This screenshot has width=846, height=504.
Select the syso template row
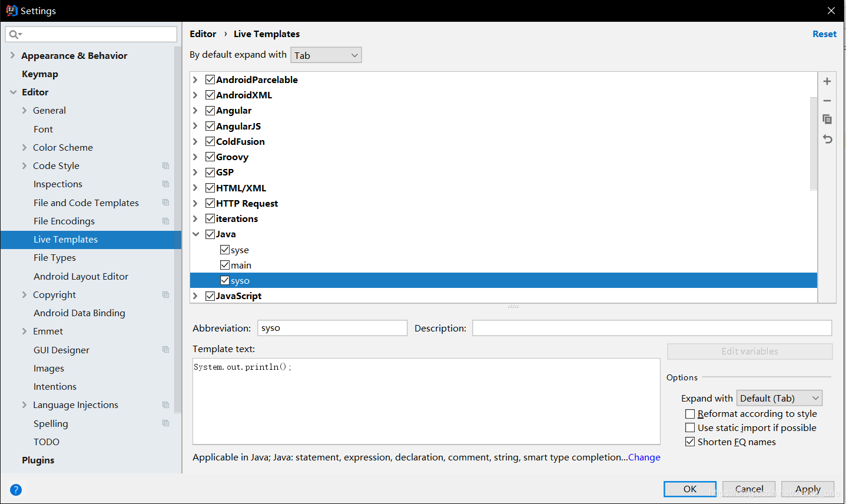(503, 280)
